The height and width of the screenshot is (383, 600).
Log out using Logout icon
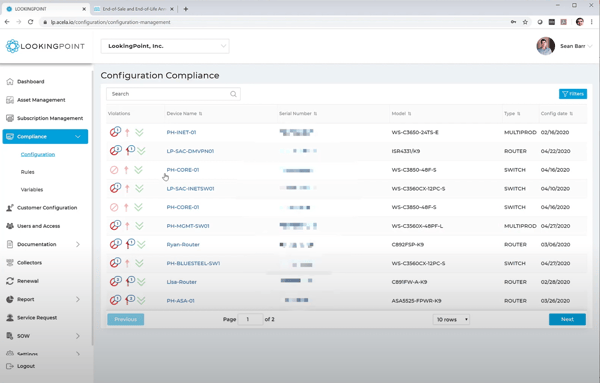pyautogui.click(x=10, y=366)
